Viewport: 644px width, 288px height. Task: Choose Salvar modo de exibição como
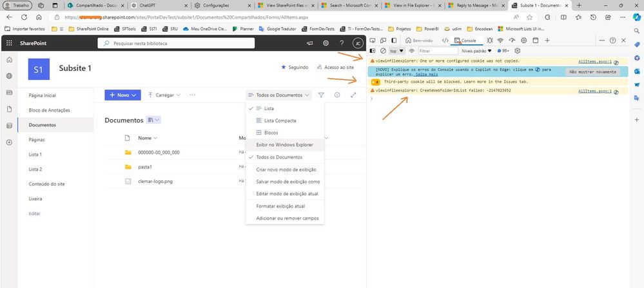(x=285, y=181)
